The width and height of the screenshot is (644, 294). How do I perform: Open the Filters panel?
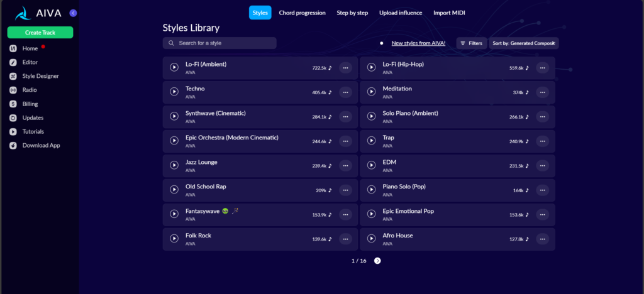[472, 43]
